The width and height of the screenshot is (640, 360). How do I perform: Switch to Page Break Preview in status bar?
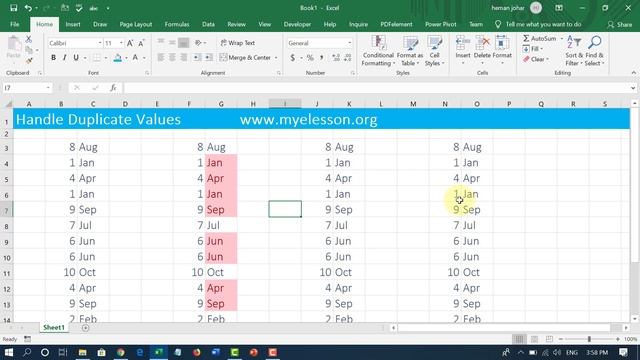[x=549, y=339]
